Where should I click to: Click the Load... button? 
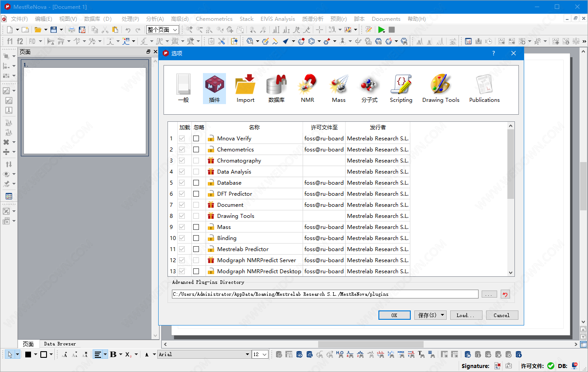[x=466, y=315]
